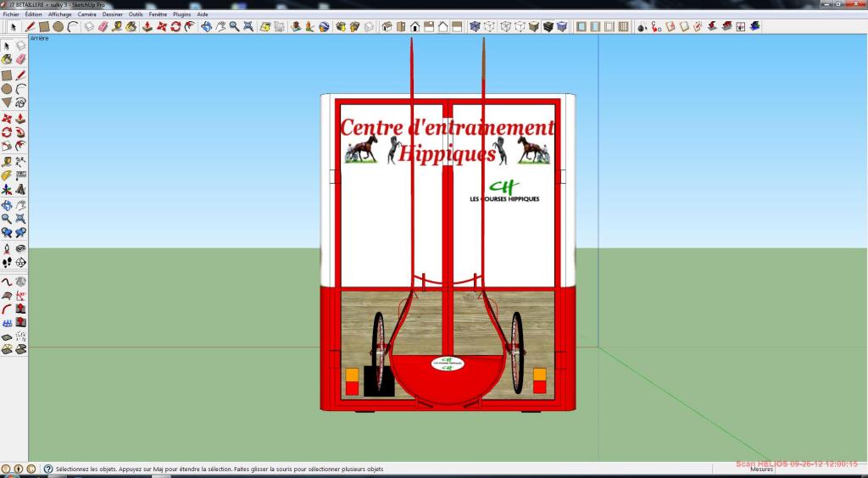Click the Previous view zoom icon

[x=7, y=232]
